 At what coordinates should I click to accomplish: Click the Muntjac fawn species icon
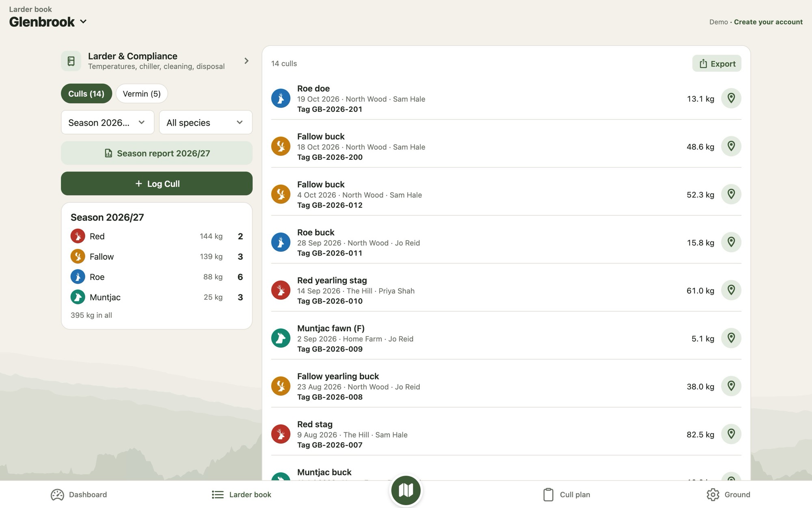[x=281, y=338]
